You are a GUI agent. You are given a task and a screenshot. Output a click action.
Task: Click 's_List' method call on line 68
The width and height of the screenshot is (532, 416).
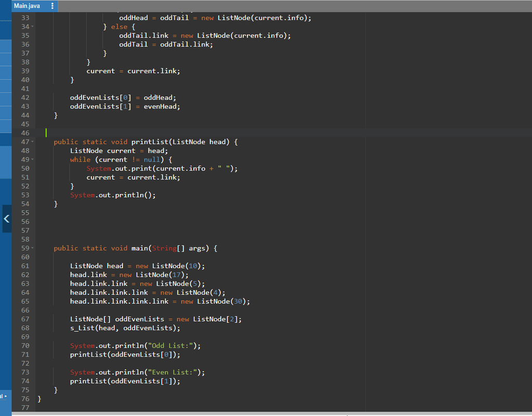click(x=83, y=328)
